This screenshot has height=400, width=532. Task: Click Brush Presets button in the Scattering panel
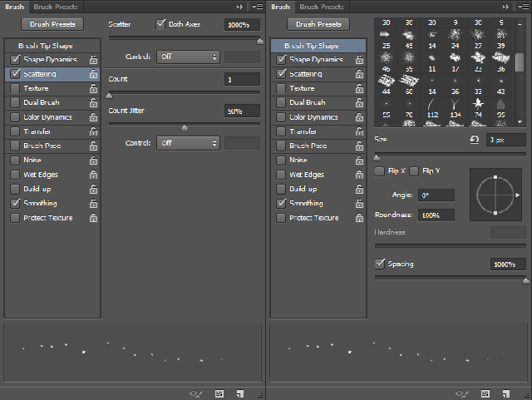pos(52,25)
